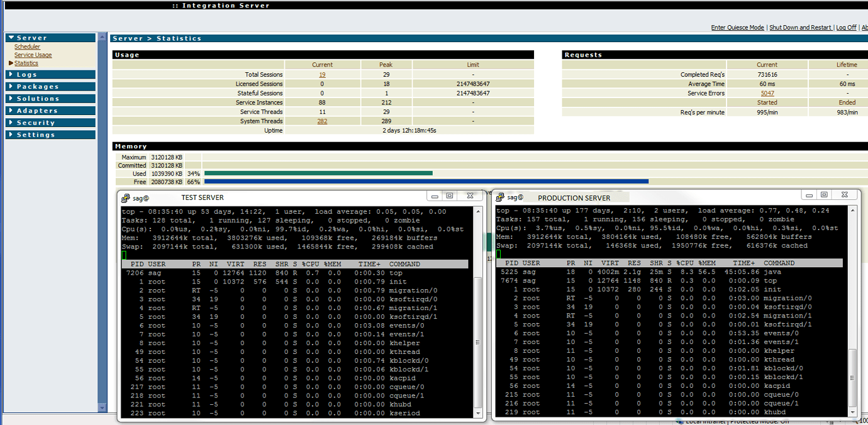This screenshot has height=425, width=868.
Task: Open the Scheduler page link
Action: 27,47
